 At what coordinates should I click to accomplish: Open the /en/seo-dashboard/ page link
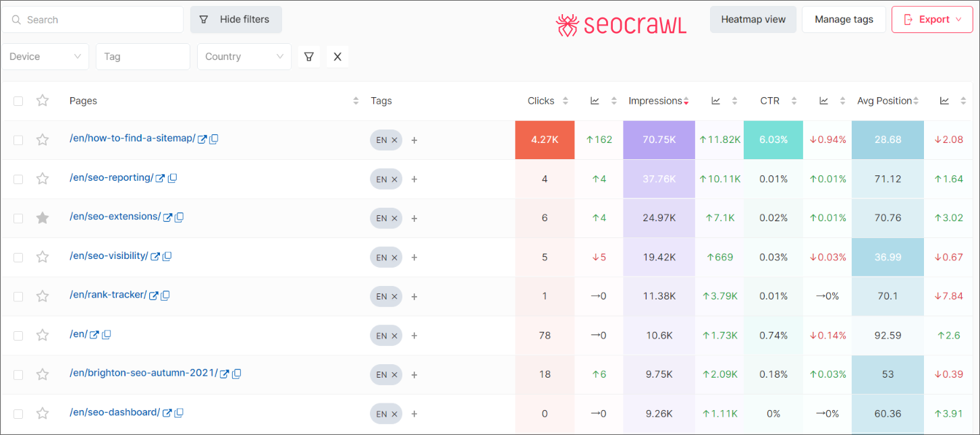114,412
